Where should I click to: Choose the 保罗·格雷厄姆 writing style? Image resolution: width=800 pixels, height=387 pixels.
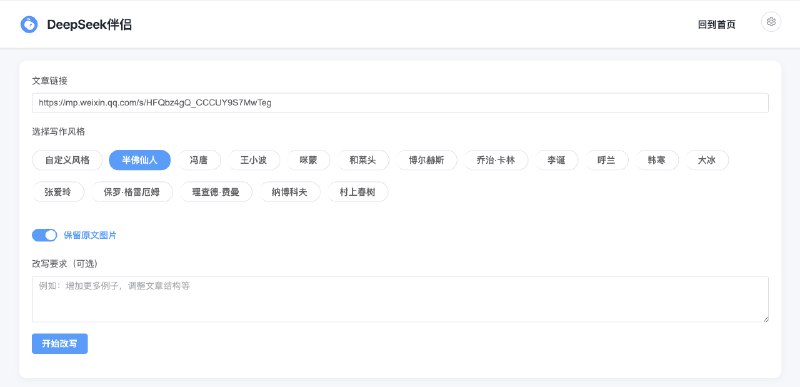tap(132, 192)
